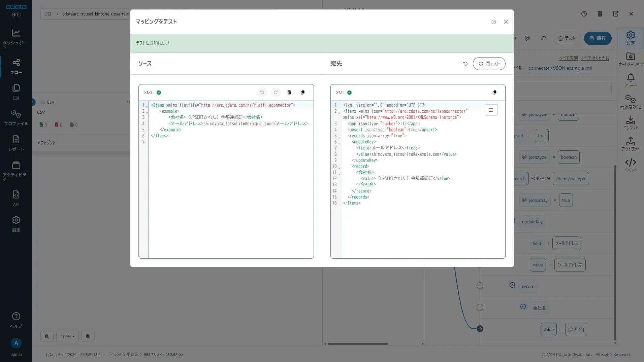Screen dimensions: 644x362
Task: Click the json:array true value field
Action: (x=566, y=201)
